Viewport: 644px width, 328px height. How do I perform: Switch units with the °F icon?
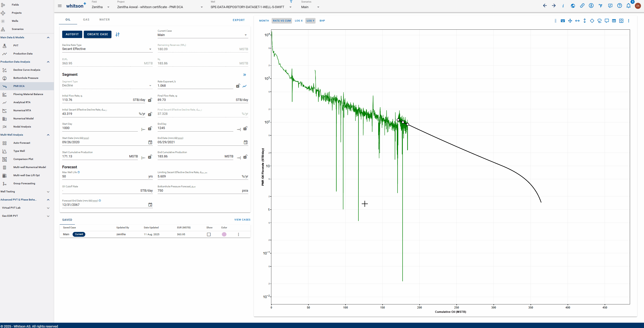[601, 6]
